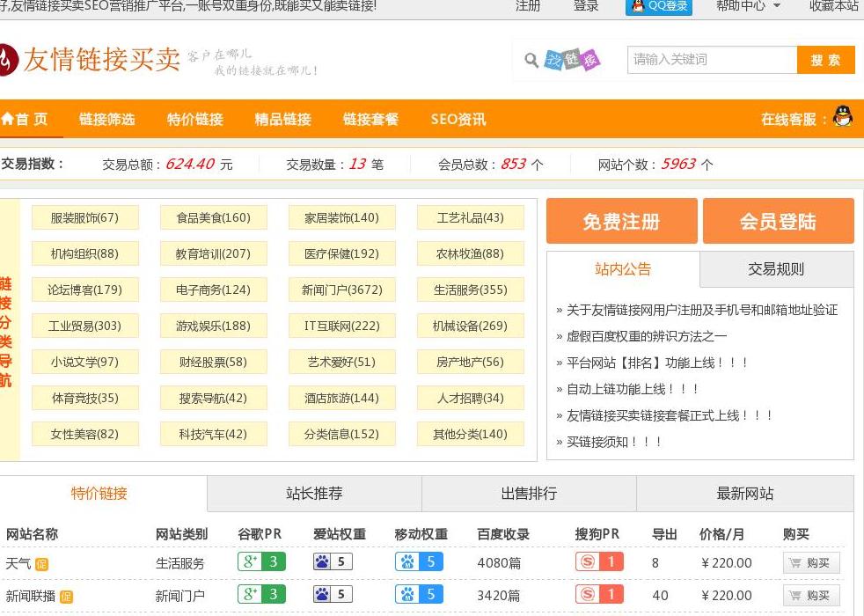The width and height of the screenshot is (864, 616).
Task: Click mobile weight badge in 天气 row
Action: click(419, 562)
